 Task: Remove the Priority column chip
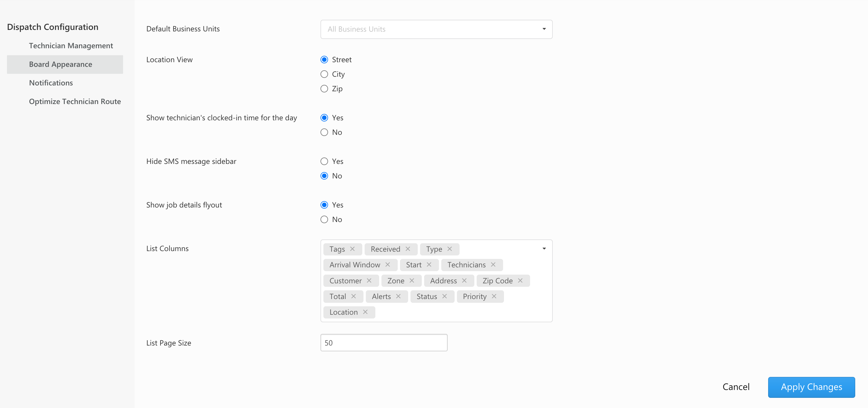pyautogui.click(x=494, y=296)
